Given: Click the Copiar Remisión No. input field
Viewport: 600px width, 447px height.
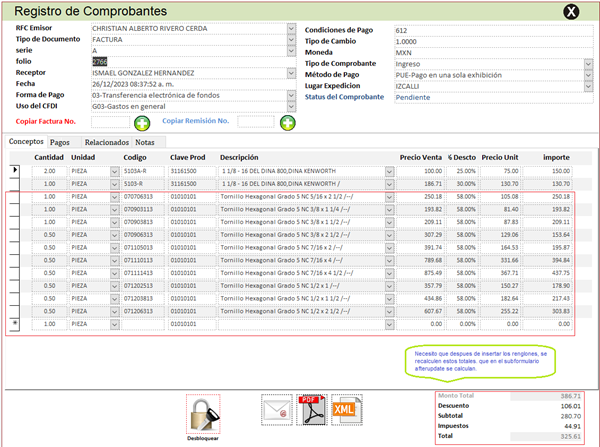Looking at the screenshot, I should click(x=256, y=121).
